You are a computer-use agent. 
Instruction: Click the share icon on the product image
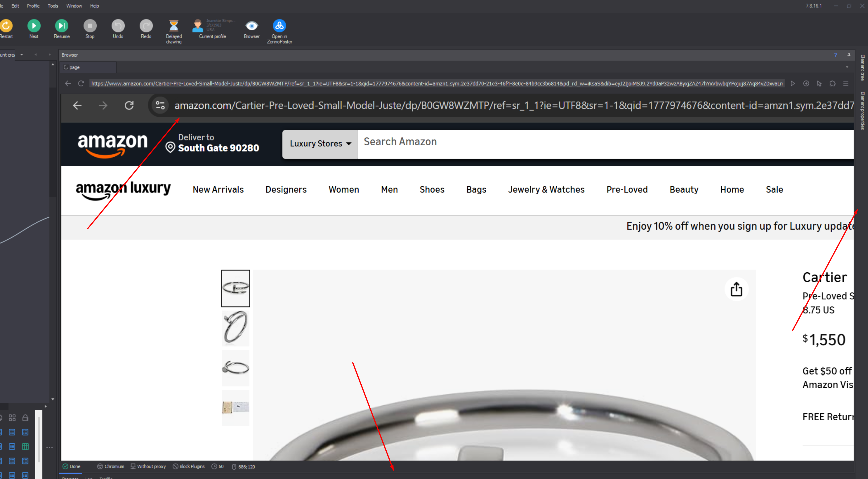(x=737, y=289)
